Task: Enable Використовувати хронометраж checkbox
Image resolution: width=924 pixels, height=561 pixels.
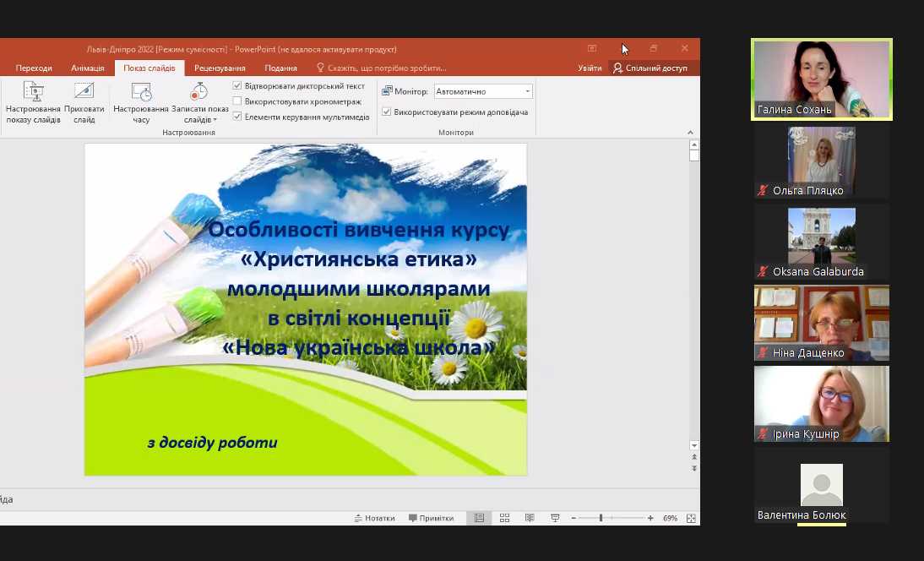Action: point(237,101)
